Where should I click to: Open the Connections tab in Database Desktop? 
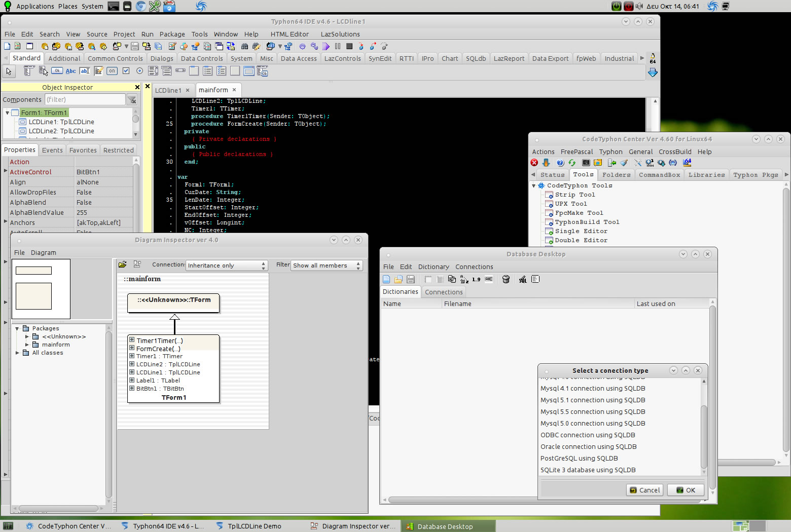pos(444,292)
